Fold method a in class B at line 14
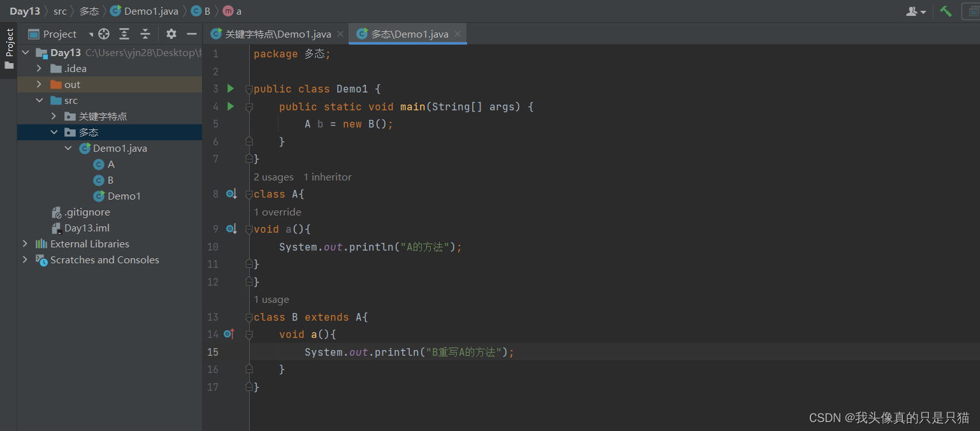Image resolution: width=980 pixels, height=431 pixels. (249, 334)
